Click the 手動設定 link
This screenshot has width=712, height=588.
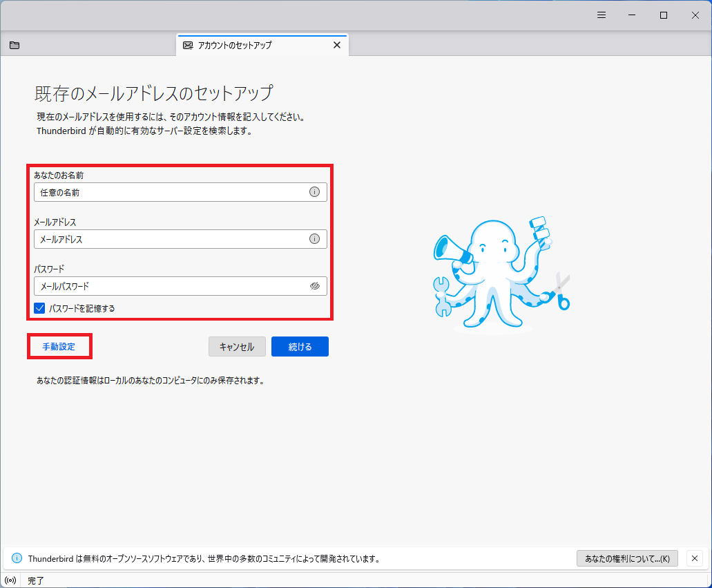pyautogui.click(x=59, y=347)
